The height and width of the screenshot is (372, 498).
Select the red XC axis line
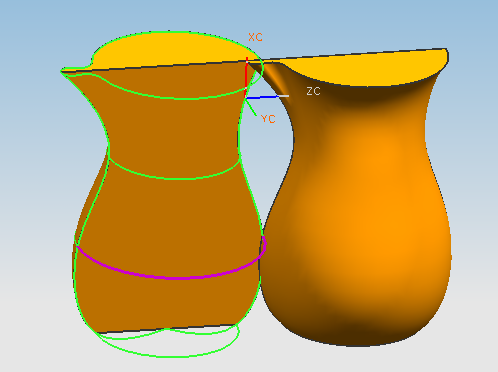[x=247, y=77]
